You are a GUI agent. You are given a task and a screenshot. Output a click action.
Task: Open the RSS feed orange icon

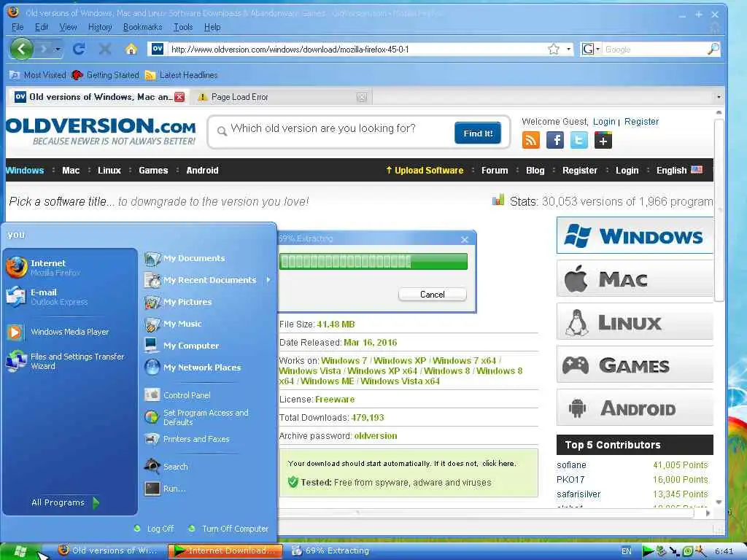[531, 141]
